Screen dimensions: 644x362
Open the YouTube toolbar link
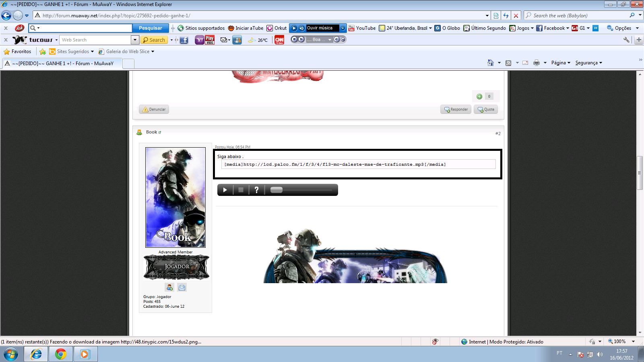362,28
